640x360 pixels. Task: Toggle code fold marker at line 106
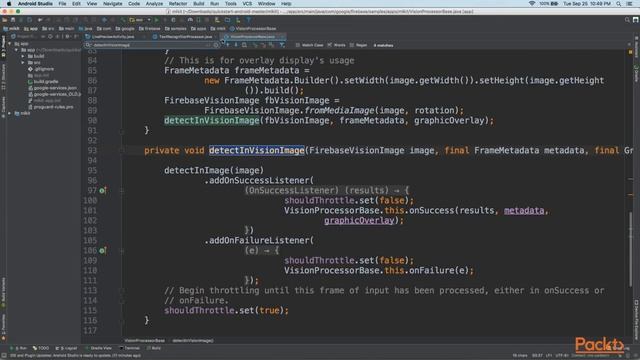click(x=122, y=250)
